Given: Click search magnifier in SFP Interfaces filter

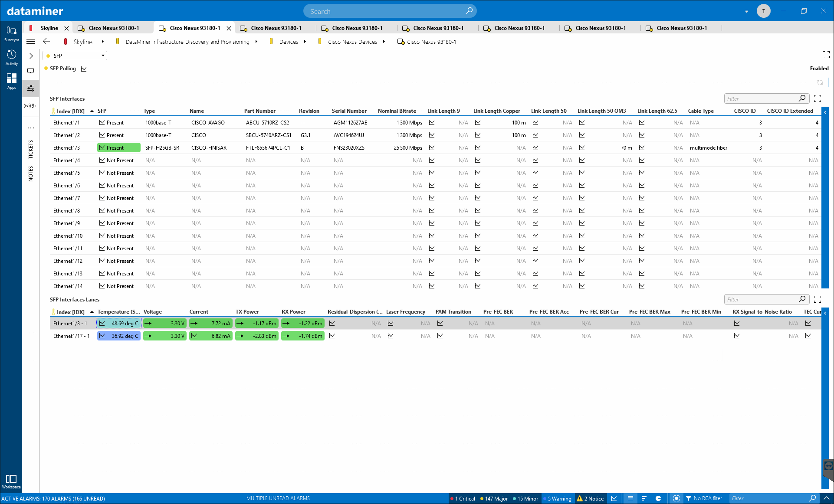Looking at the screenshot, I should tap(802, 98).
